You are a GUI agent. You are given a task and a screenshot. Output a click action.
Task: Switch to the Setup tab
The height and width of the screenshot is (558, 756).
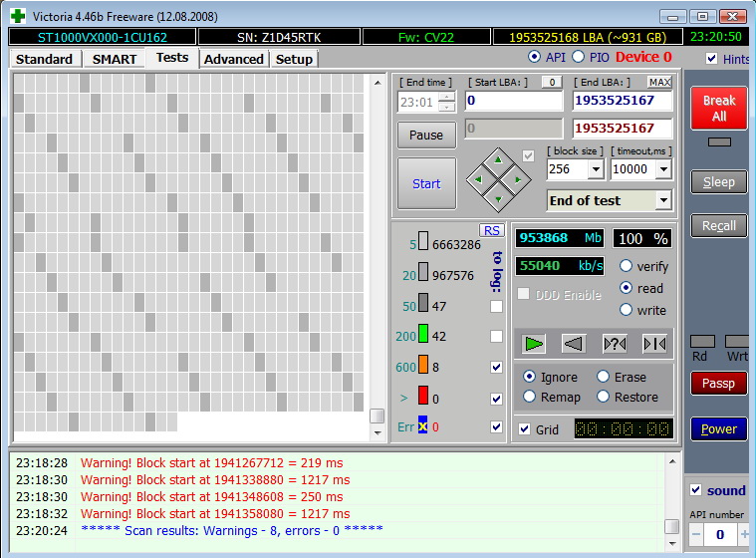click(294, 59)
